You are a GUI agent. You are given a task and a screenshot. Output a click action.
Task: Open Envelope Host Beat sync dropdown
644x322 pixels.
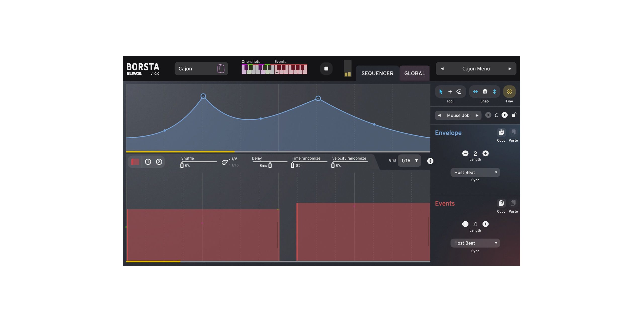(475, 172)
